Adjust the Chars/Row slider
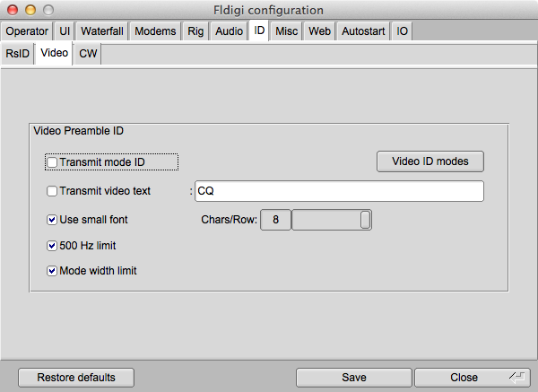This screenshot has height=392, width=538. (x=365, y=220)
